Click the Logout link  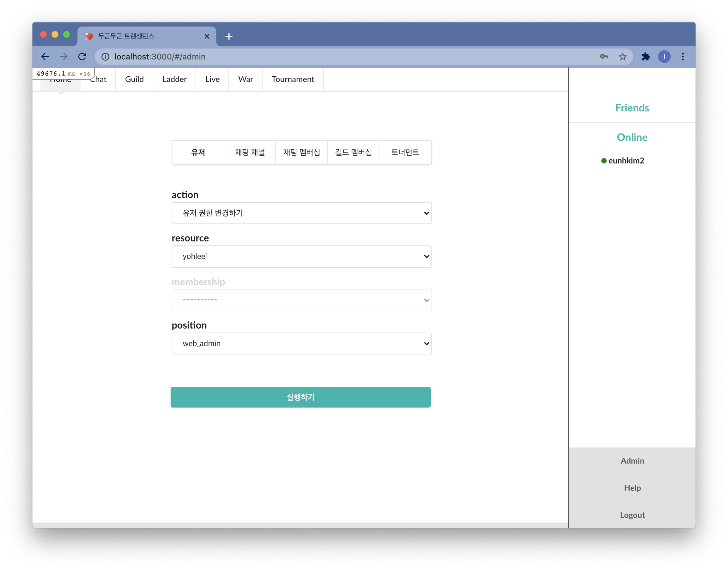click(x=632, y=515)
